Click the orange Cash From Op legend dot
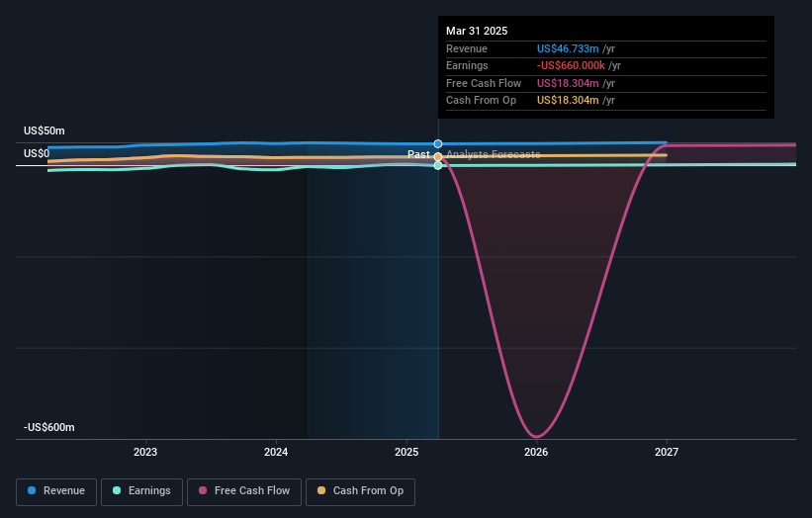The height and width of the screenshot is (518, 812). (321, 490)
